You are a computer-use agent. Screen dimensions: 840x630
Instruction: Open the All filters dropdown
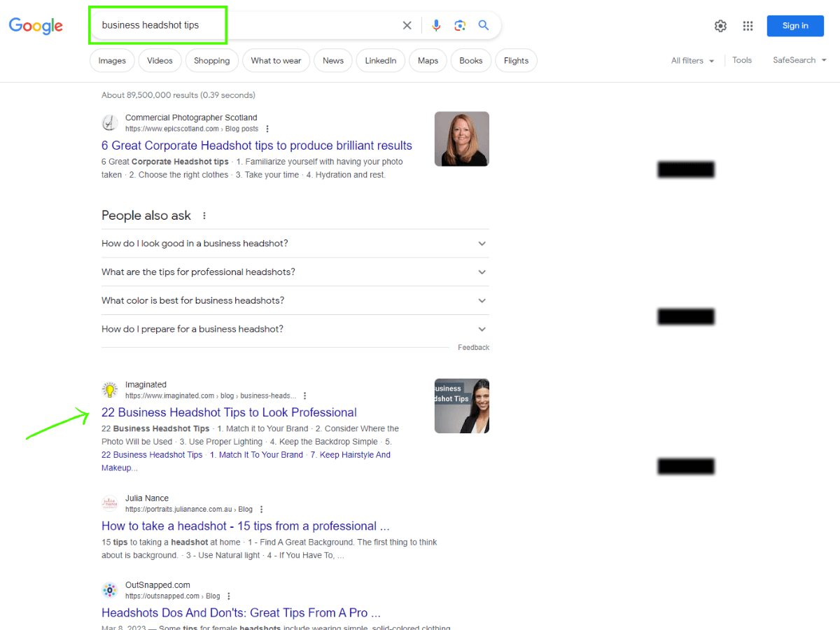coord(692,61)
